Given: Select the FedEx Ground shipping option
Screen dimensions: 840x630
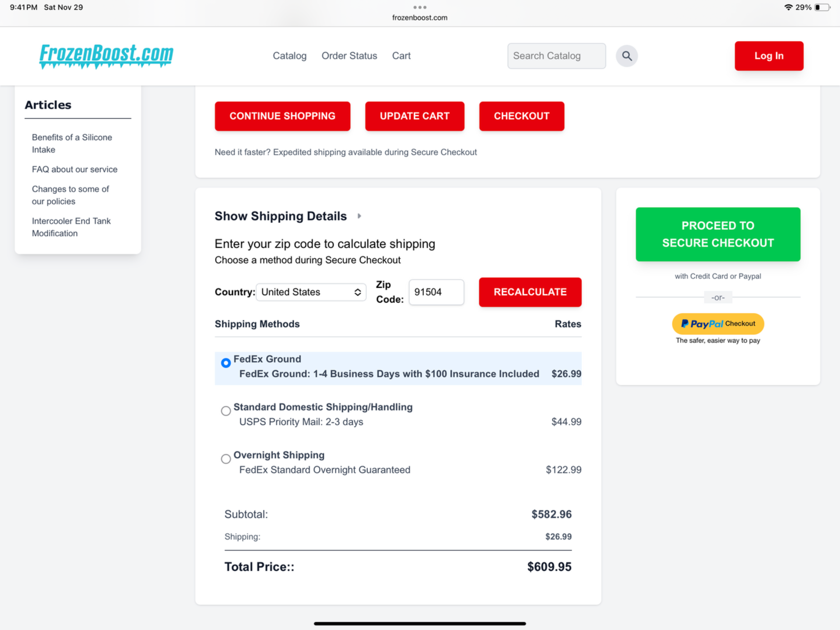Looking at the screenshot, I should tap(226, 363).
